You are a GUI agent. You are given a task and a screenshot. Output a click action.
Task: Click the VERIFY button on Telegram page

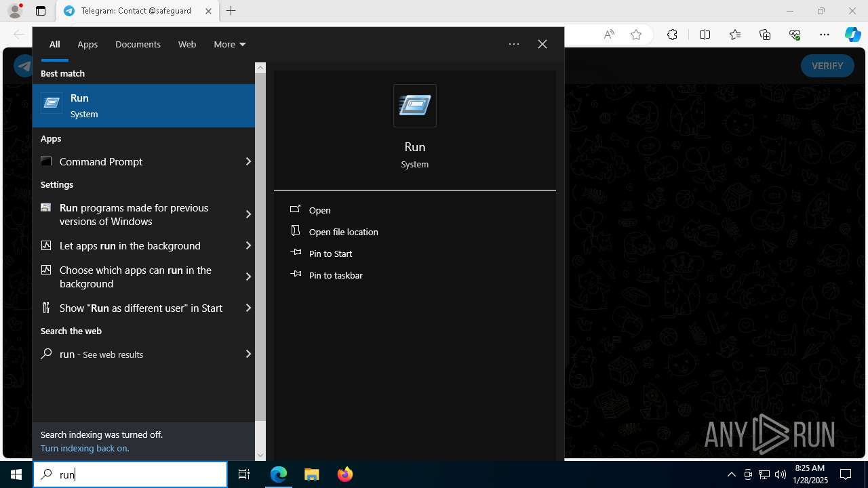(827, 66)
